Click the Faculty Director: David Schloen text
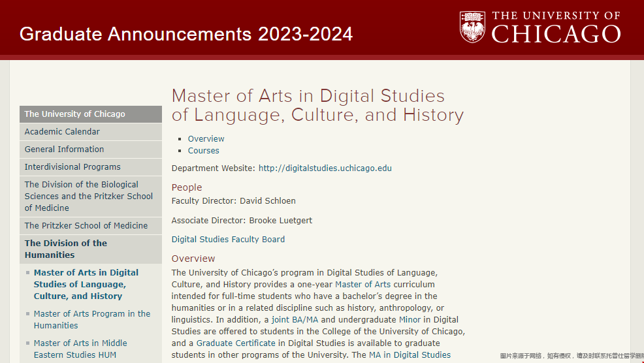 pyautogui.click(x=233, y=201)
